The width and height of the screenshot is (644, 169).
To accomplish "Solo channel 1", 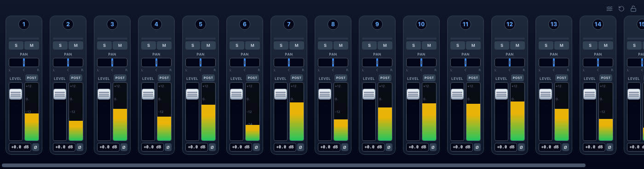I will pos(16,45).
